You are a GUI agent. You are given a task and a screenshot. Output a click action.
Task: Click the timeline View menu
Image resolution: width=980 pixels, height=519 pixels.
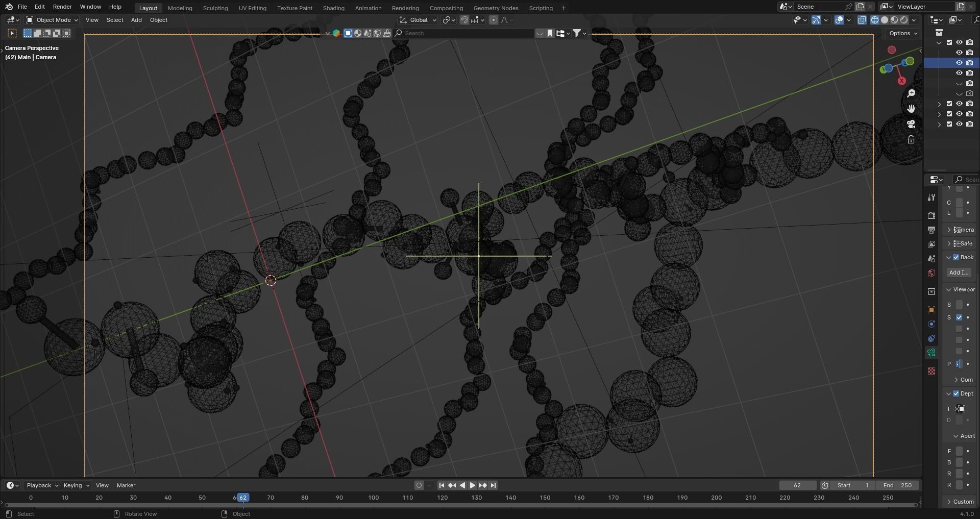pos(102,485)
